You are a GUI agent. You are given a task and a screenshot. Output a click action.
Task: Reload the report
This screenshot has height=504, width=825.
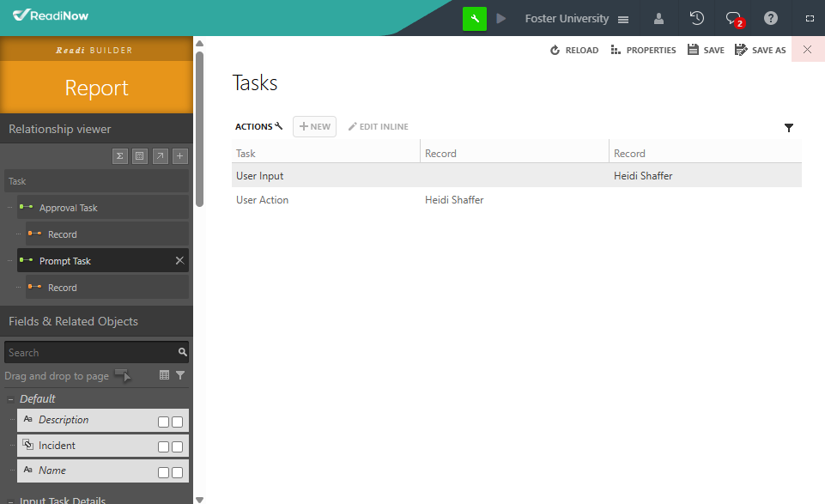pos(574,50)
